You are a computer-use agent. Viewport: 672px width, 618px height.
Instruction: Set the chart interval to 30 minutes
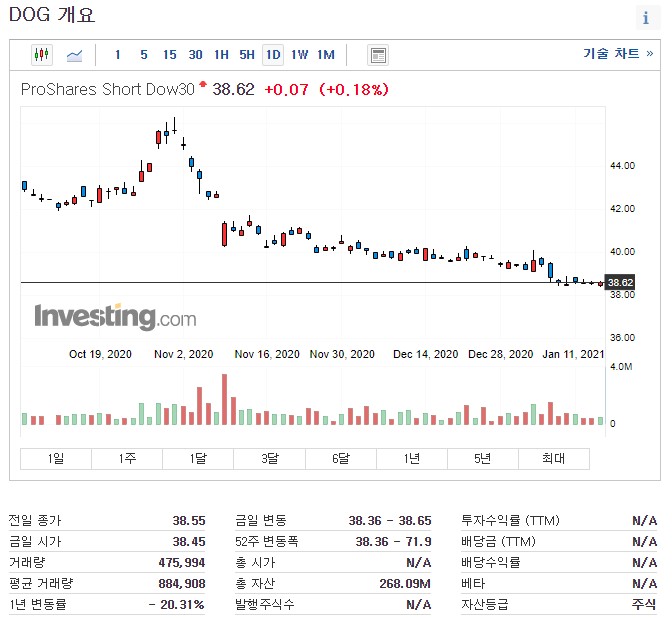pyautogui.click(x=195, y=55)
